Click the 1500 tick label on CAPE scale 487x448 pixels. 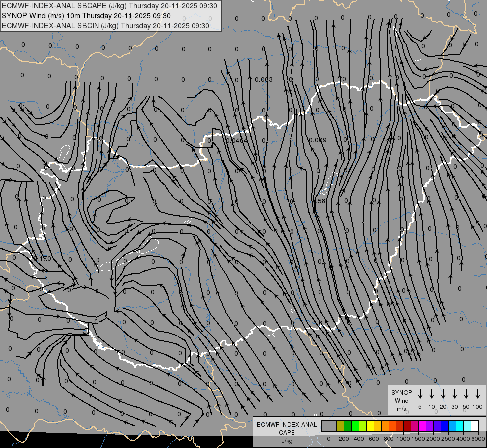point(418,439)
